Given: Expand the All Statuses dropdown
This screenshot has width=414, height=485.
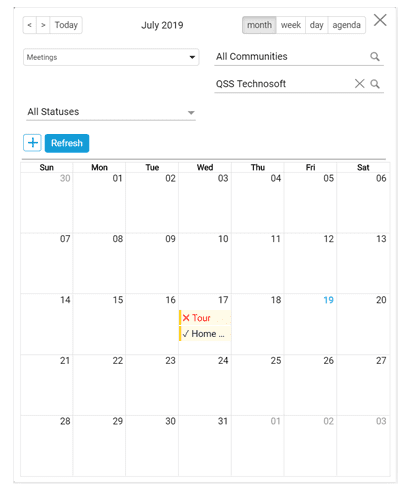Looking at the screenshot, I should pos(111,112).
